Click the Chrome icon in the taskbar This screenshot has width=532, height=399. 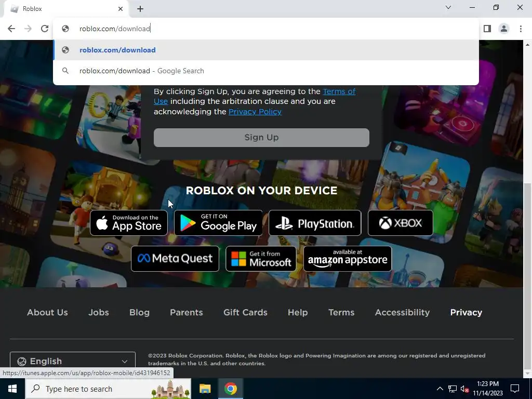tap(230, 389)
